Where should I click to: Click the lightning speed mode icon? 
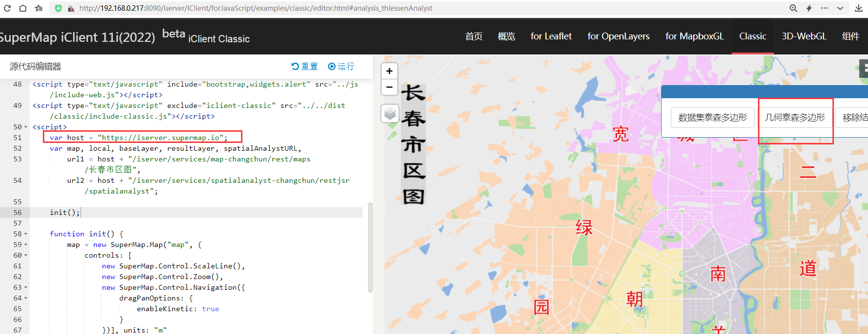[809, 8]
